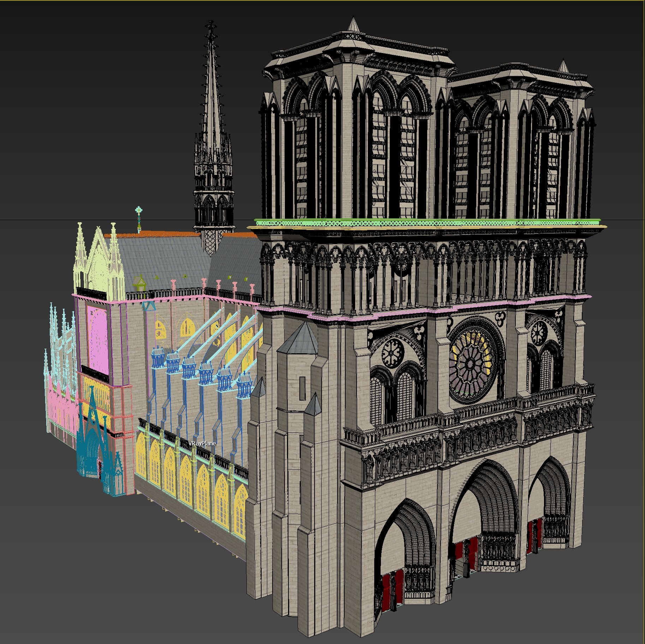Select the pointed pinnacle atop the left tower
Viewport: 645px width, 644px height.
click(352, 24)
